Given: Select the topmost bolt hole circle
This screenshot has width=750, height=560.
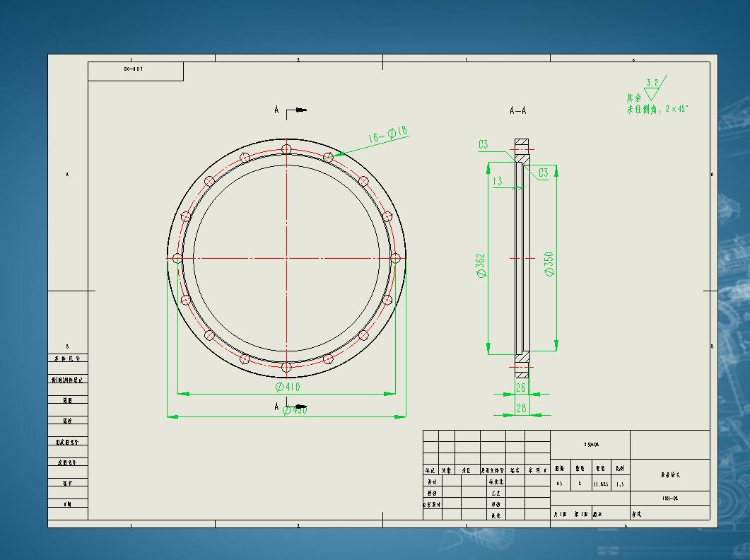Looking at the screenshot, I should 286,150.
